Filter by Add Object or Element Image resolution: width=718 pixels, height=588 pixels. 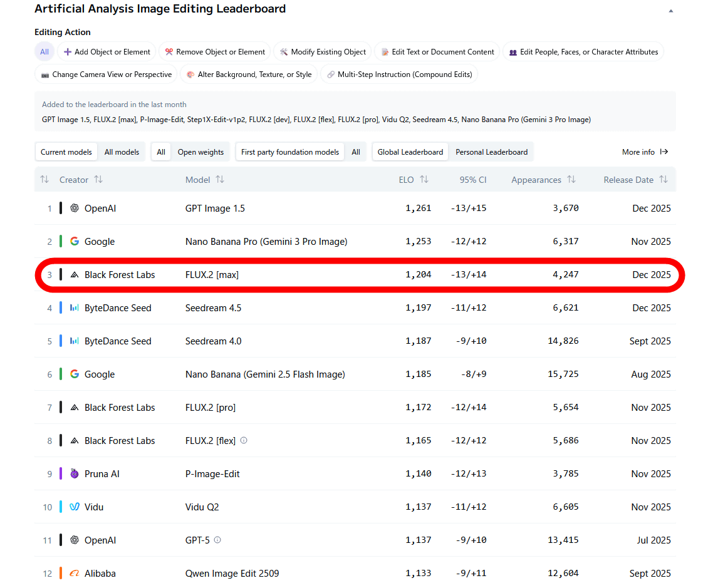click(x=107, y=52)
